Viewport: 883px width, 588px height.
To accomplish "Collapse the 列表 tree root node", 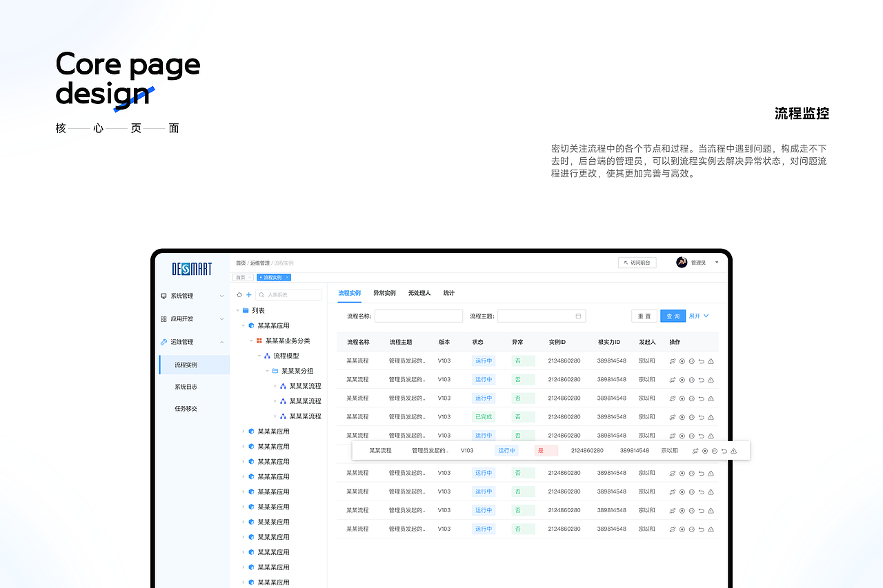I will tap(237, 310).
